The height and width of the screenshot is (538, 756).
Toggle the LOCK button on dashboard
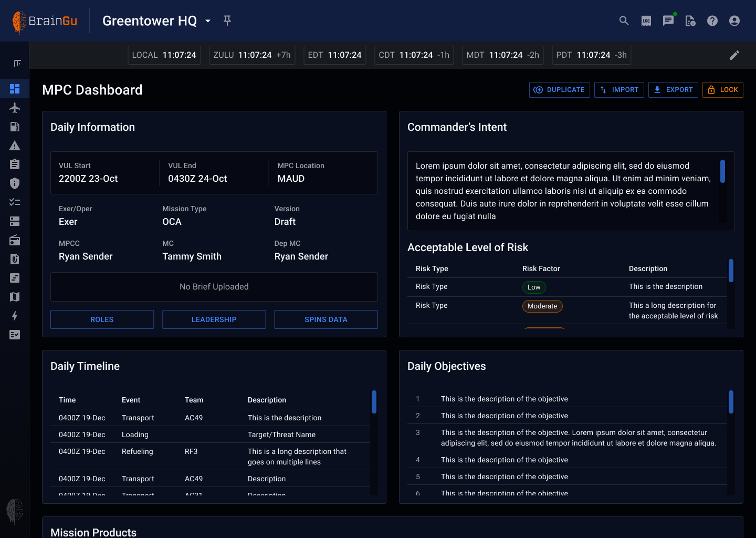723,90
